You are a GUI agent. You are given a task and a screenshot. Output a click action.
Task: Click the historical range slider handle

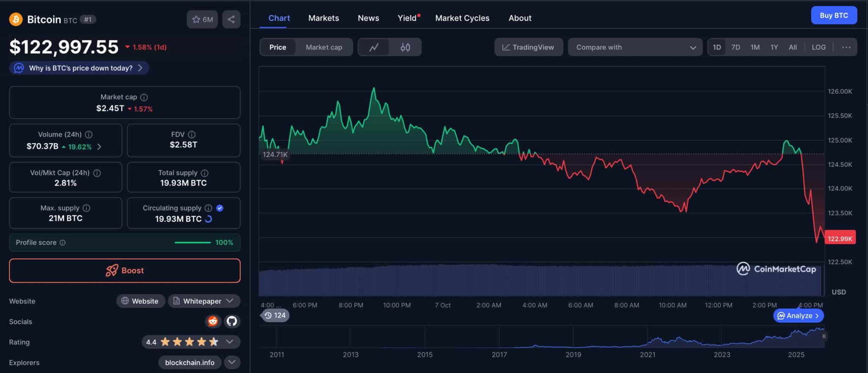click(x=823, y=336)
